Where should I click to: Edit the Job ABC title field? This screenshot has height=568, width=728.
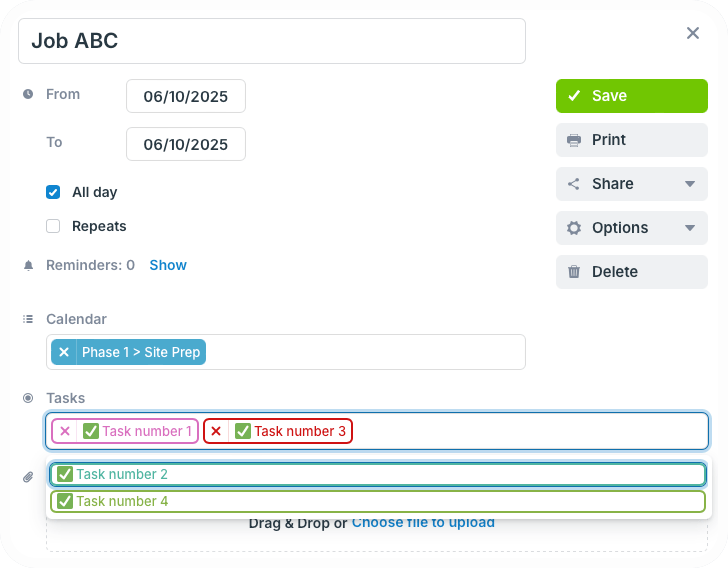272,41
